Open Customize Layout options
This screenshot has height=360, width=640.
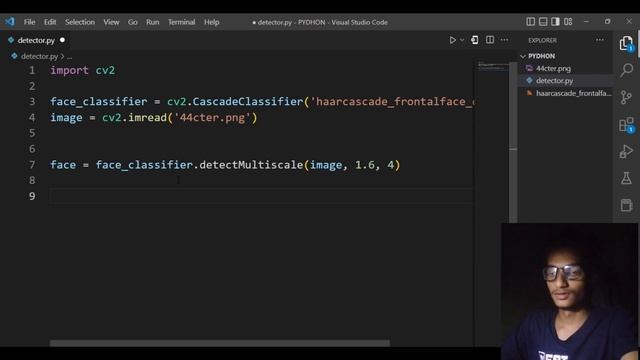point(568,22)
